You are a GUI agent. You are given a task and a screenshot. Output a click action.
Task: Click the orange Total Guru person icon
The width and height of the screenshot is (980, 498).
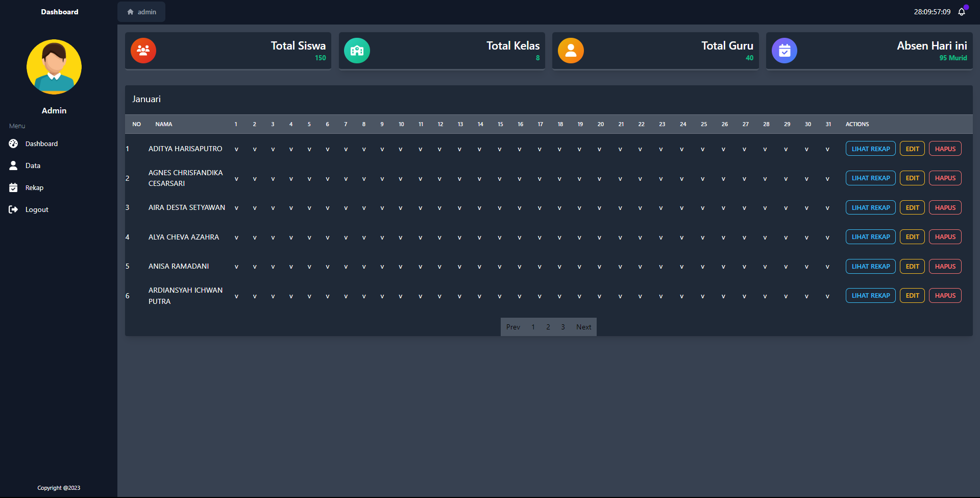[x=571, y=51]
